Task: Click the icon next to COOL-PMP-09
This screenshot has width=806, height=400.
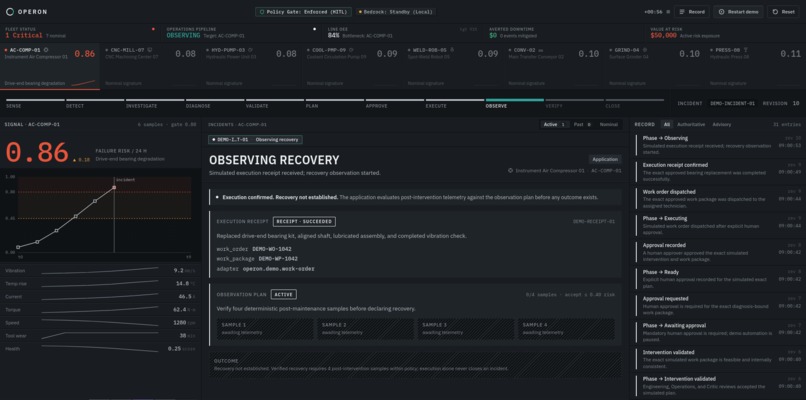Action: point(351,50)
